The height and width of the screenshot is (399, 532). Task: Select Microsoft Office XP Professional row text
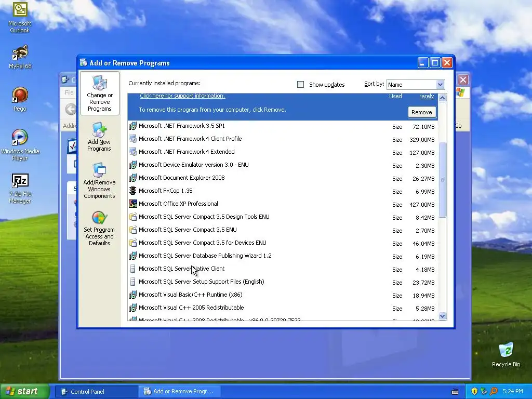[x=179, y=204]
